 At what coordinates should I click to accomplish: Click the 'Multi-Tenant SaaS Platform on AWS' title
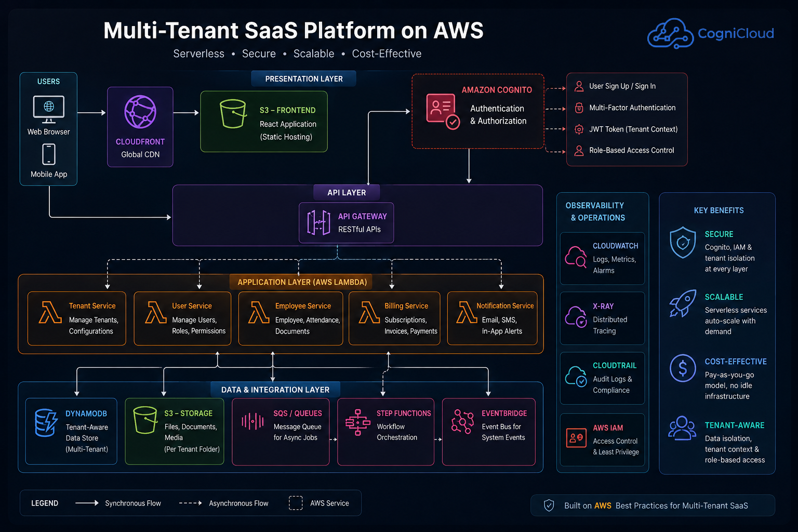click(x=294, y=31)
